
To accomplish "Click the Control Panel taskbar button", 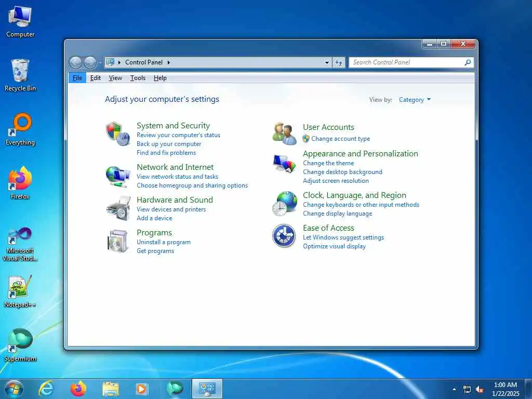I will click(207, 389).
